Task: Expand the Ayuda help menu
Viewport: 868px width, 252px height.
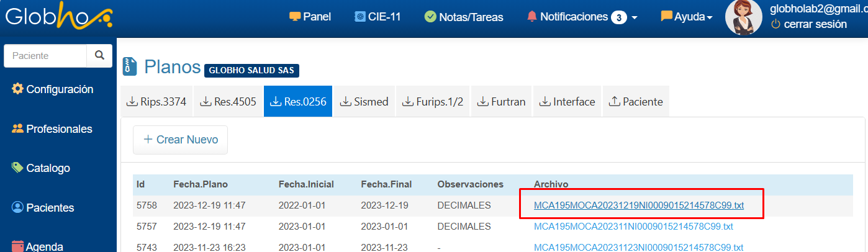Action: (687, 17)
